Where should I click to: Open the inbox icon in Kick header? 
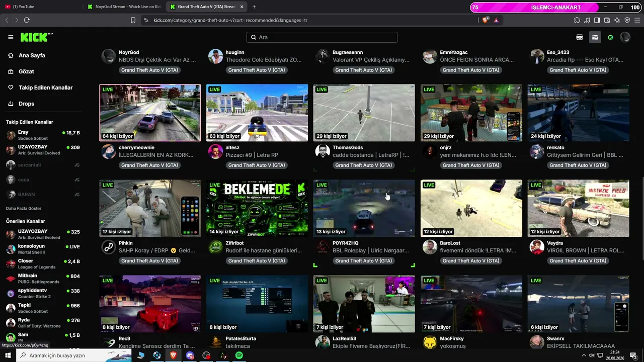point(595,37)
